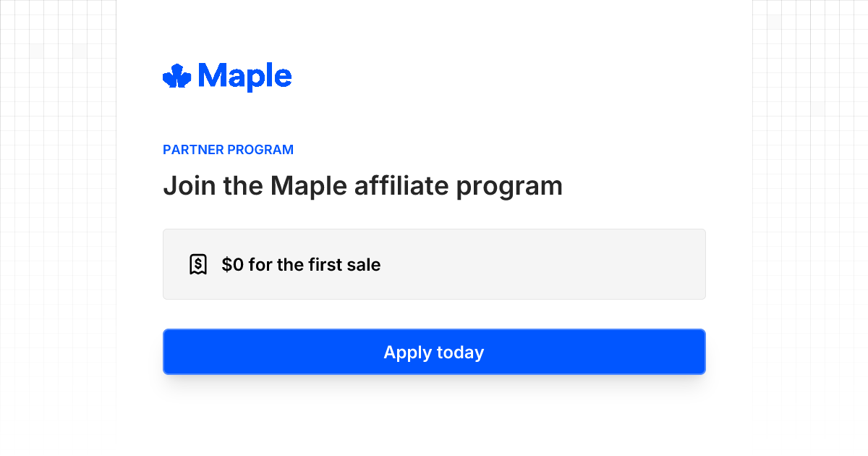868x456 pixels.
Task: Click the $0 amount in reward box
Action: (232, 265)
